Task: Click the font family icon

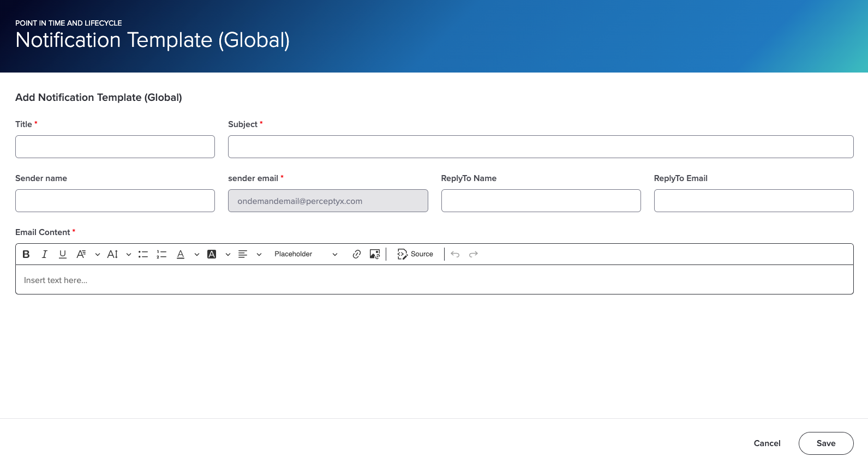Action: 81,254
